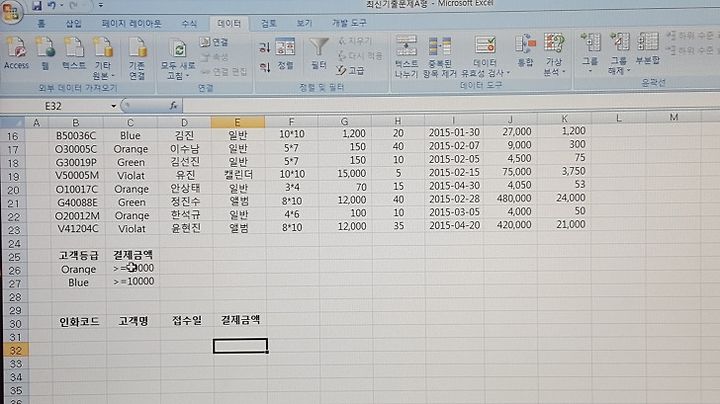This screenshot has width=720, height=404.
Task: Click Remove Duplicates (중복된 항목 제거)
Action: (439, 57)
